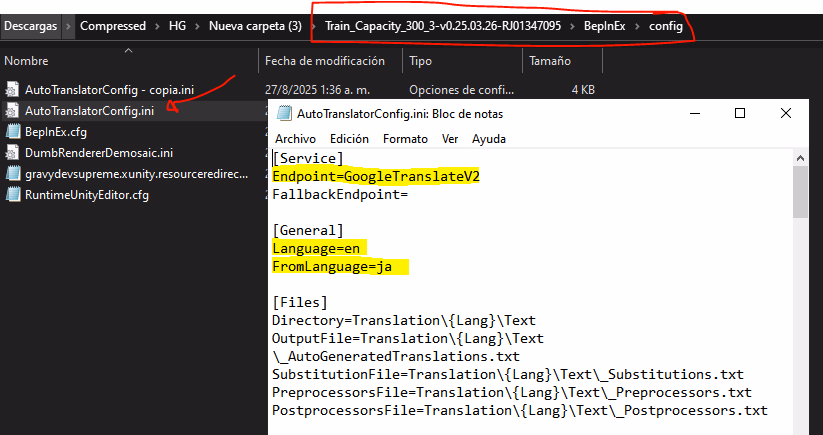Click the Tipo column header
The width and height of the screenshot is (823, 435).
click(x=420, y=61)
